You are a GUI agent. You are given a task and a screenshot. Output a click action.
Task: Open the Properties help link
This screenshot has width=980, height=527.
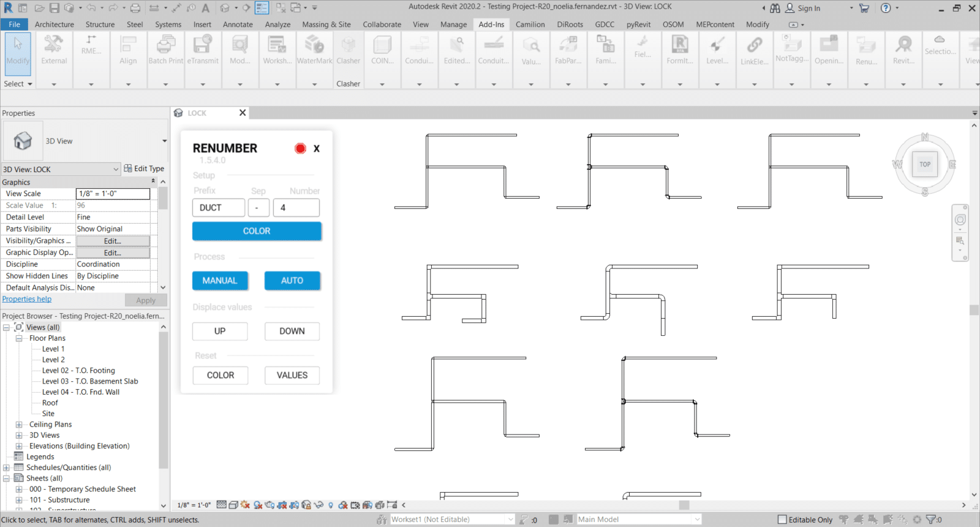[x=27, y=299]
